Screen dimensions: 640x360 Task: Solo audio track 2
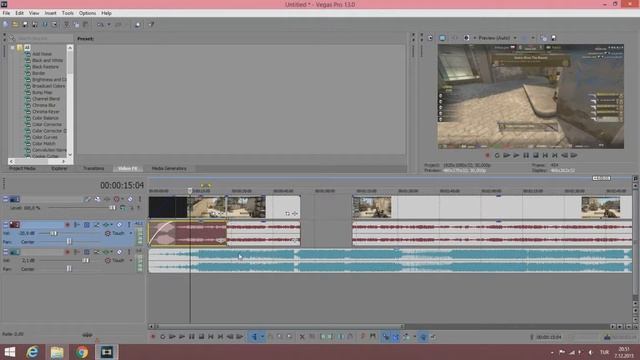coord(129,225)
